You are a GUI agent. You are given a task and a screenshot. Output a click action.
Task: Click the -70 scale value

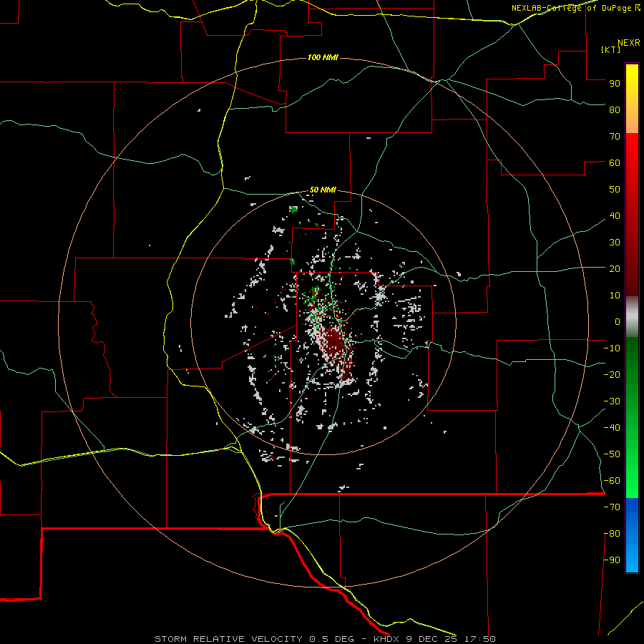(x=612, y=507)
